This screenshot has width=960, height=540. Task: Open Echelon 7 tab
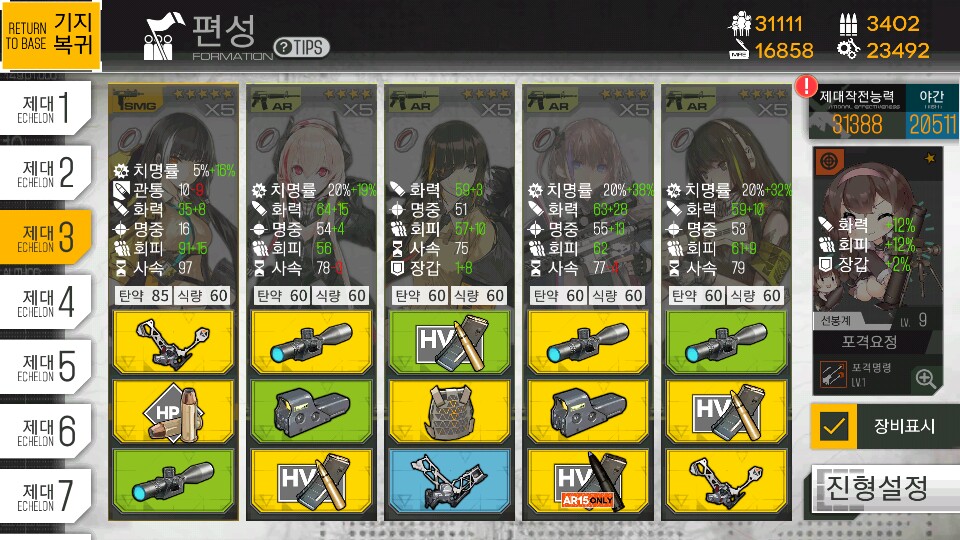[x=46, y=497]
